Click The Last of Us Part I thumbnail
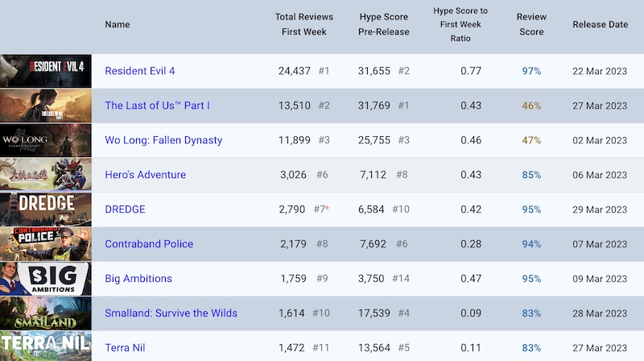This screenshot has height=361, width=644. (x=46, y=106)
